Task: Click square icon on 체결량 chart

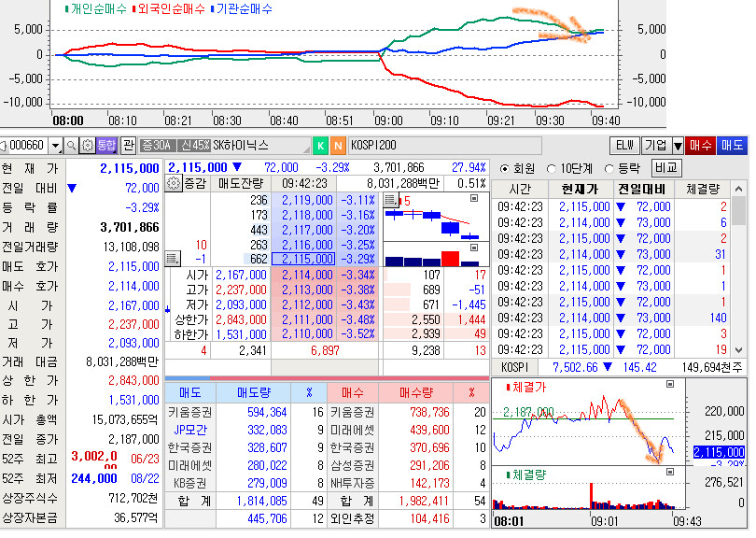Action: point(670,472)
